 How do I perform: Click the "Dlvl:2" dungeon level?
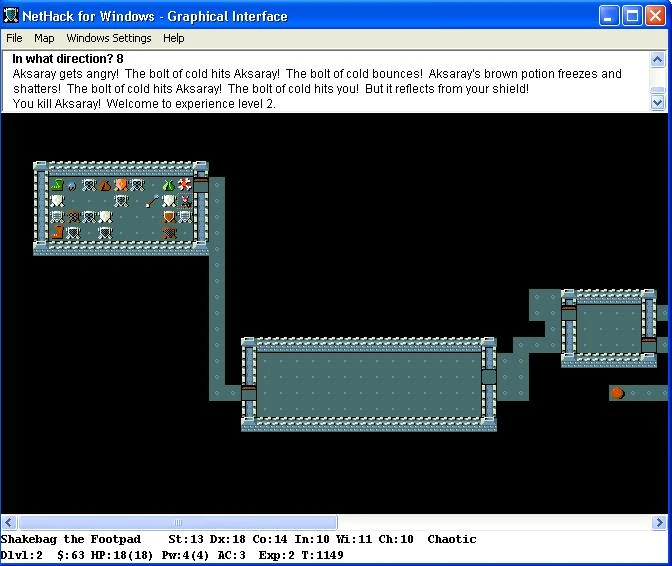pos(21,555)
